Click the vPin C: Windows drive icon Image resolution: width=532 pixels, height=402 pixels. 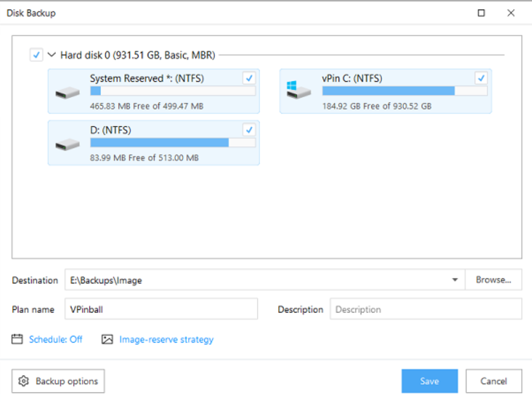[299, 90]
